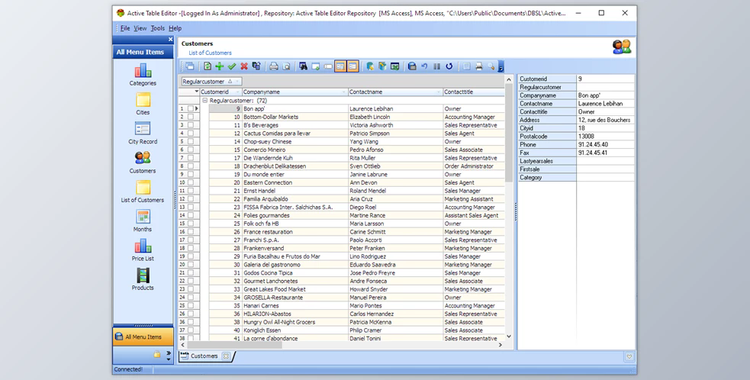Click the binoculars find icon
750x380 pixels.
click(303, 67)
